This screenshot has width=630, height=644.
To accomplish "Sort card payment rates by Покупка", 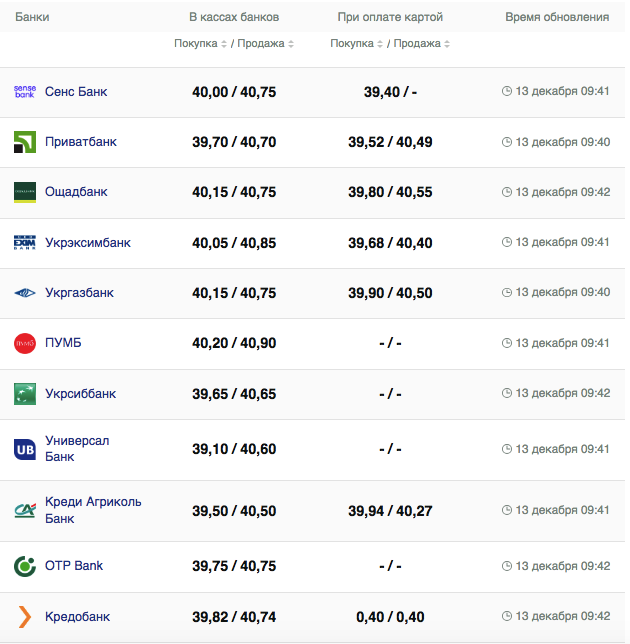I will click(x=357, y=44).
